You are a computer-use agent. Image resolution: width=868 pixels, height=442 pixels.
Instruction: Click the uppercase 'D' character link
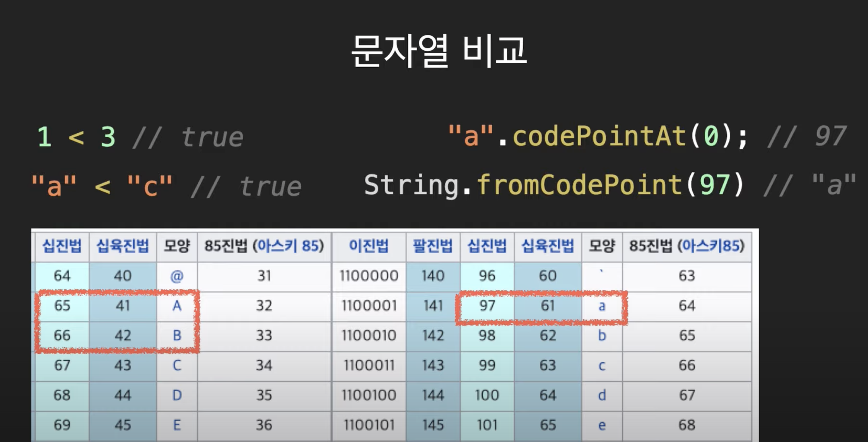(177, 395)
